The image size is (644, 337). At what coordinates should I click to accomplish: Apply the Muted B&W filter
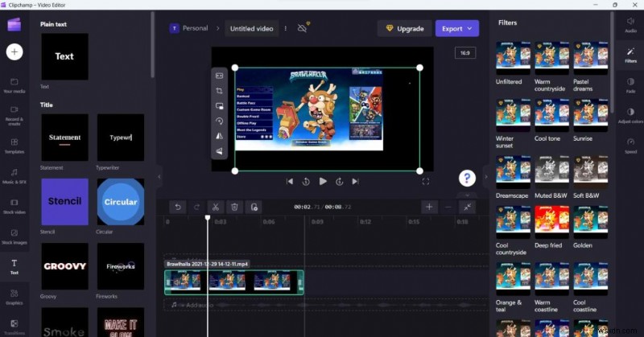(551, 172)
